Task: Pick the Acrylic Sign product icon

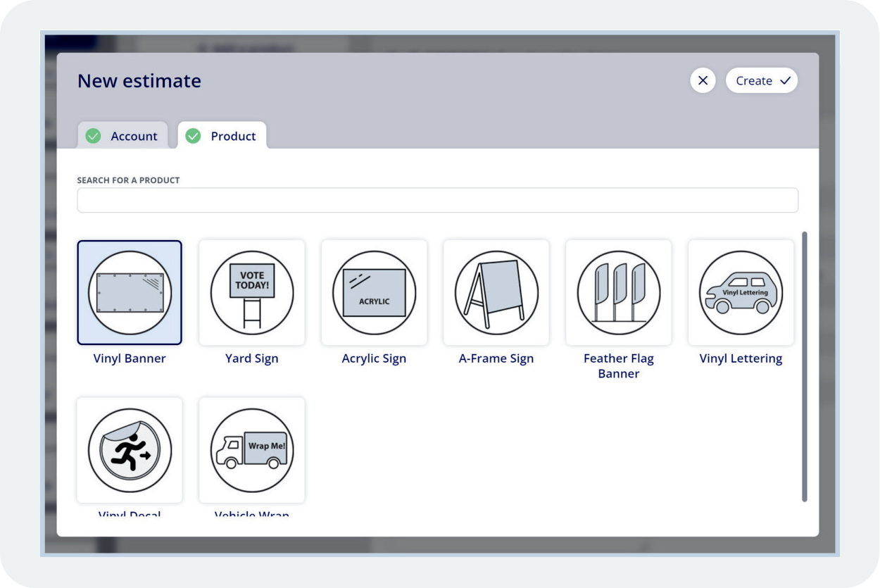Action: click(x=374, y=292)
